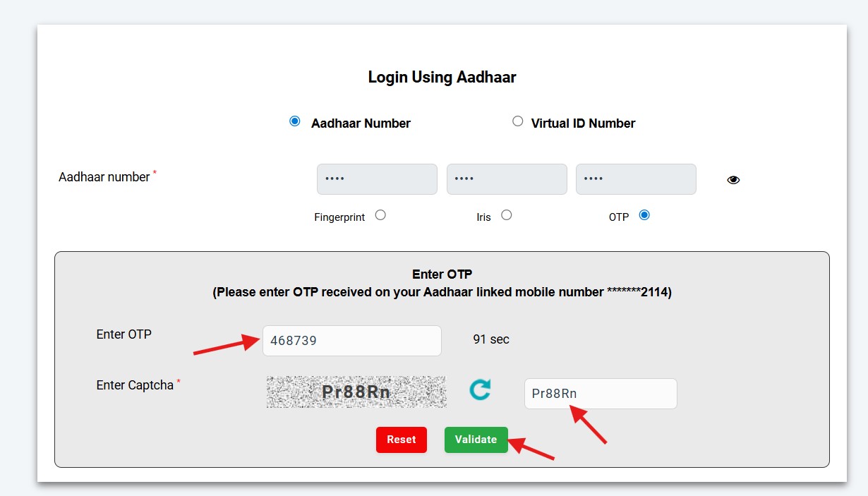The width and height of the screenshot is (868, 496).
Task: Select Fingerprint authentication radio button
Action: click(x=380, y=215)
